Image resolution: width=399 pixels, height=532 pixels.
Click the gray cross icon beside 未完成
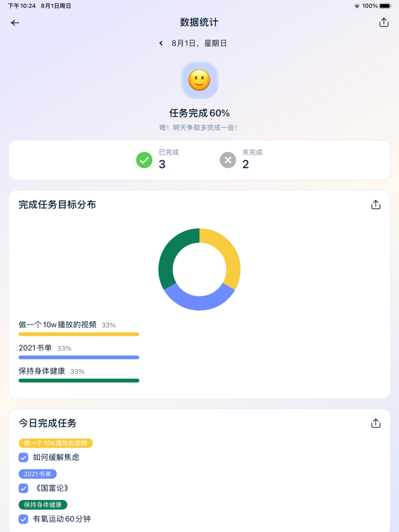(227, 160)
